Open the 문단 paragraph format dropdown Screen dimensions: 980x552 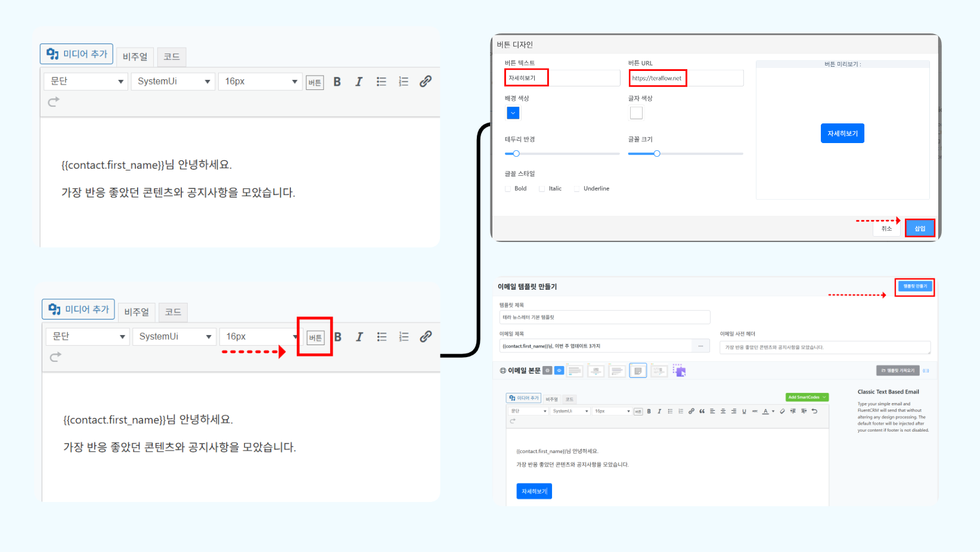point(85,81)
